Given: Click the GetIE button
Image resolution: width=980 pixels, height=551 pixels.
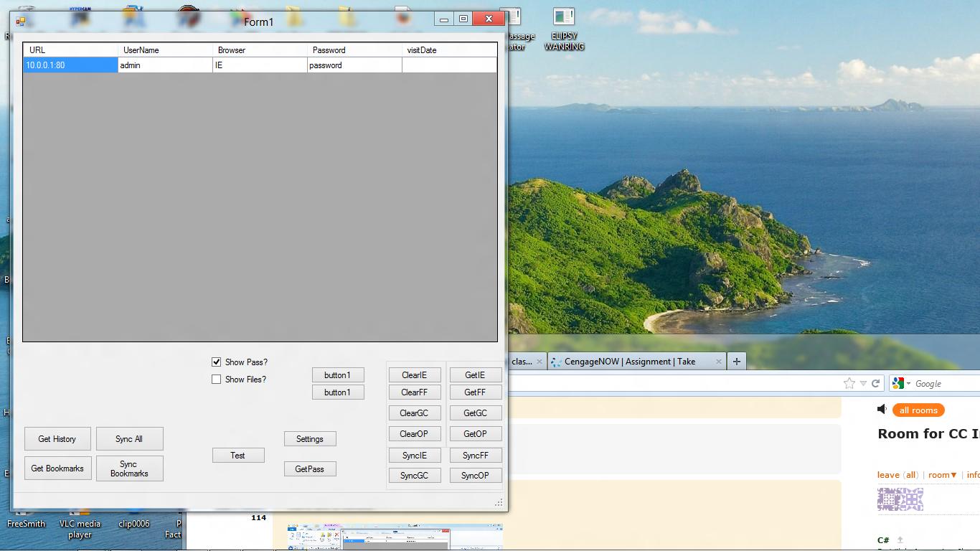Looking at the screenshot, I should coord(475,375).
